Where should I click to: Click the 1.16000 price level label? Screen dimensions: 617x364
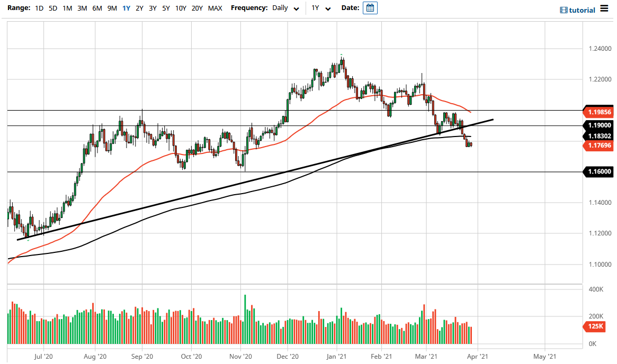[x=600, y=171]
